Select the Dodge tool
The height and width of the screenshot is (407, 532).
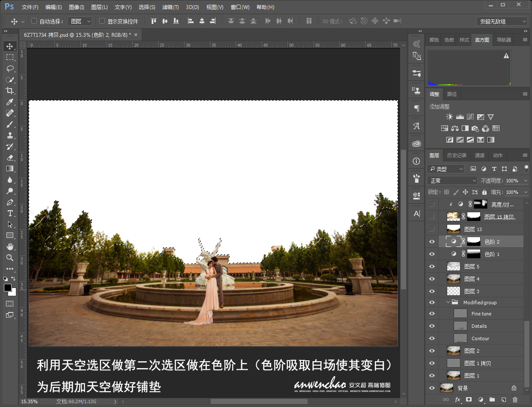pyautogui.click(x=10, y=191)
